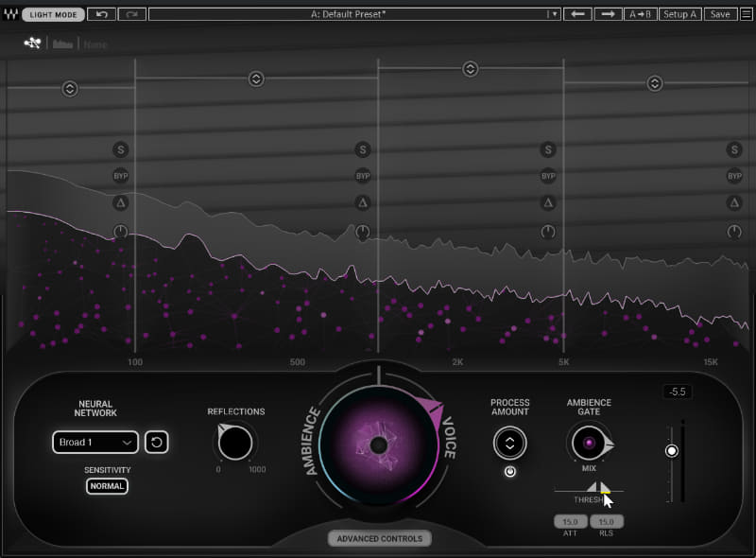Click the ATT 15.0 value field
This screenshot has height=558, width=756.
click(570, 522)
